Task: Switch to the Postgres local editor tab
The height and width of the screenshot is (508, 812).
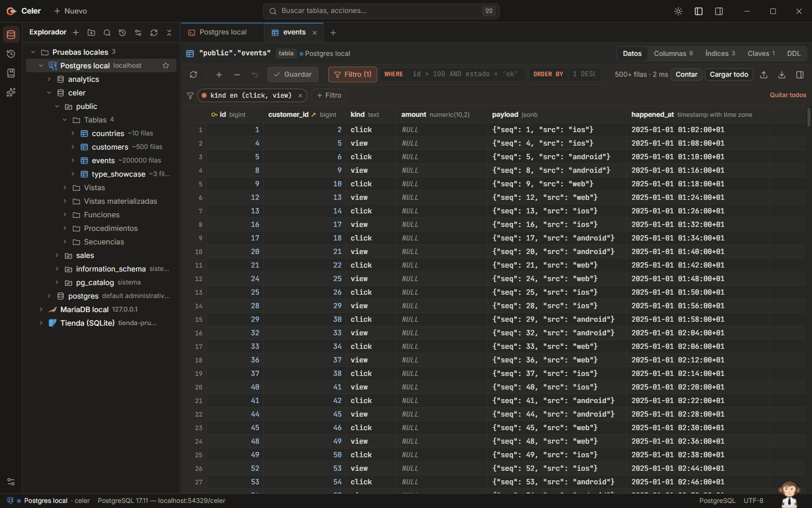Action: [x=223, y=33]
